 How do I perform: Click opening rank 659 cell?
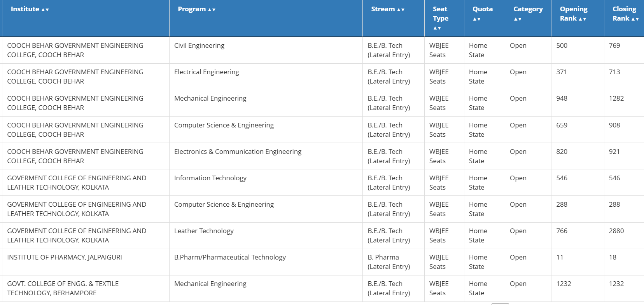tap(577, 130)
